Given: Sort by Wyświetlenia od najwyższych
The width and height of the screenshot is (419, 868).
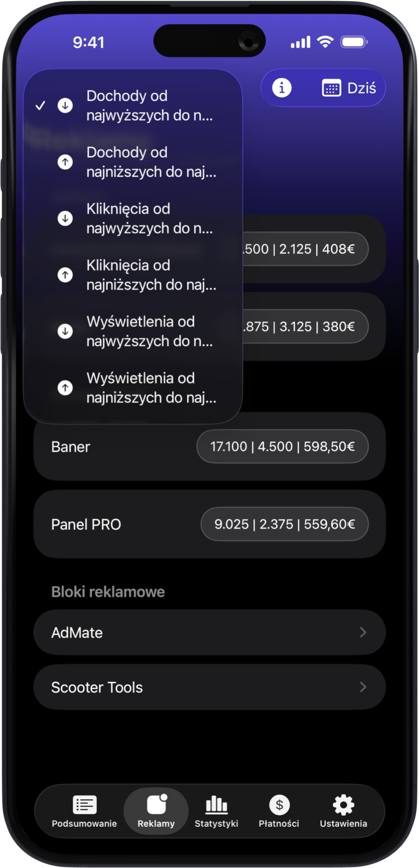Looking at the screenshot, I should click(x=149, y=331).
